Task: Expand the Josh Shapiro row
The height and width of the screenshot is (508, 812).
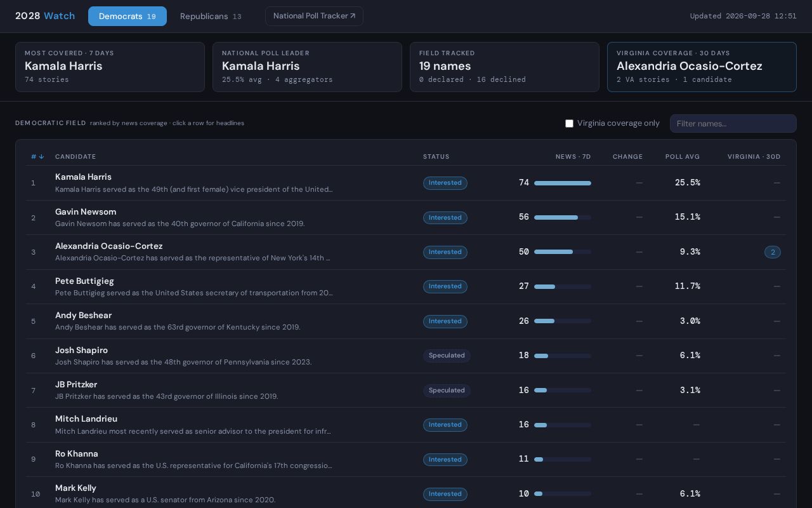Action: click(406, 356)
